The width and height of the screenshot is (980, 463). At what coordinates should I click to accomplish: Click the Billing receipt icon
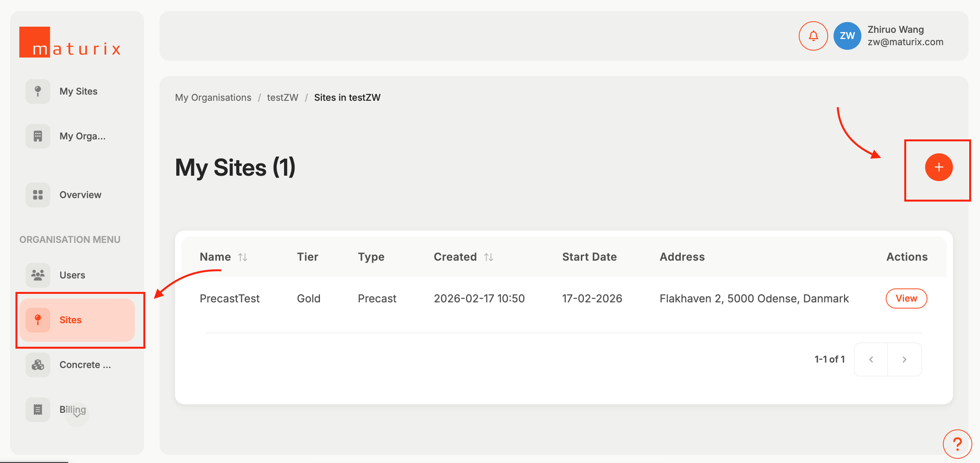(38, 410)
